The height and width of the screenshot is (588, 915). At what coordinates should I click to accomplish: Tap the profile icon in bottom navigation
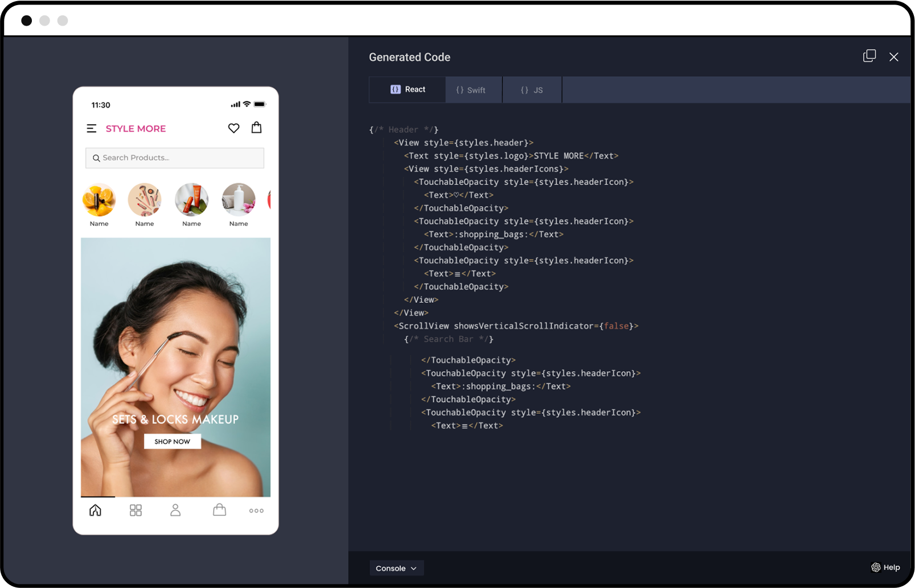click(x=175, y=510)
